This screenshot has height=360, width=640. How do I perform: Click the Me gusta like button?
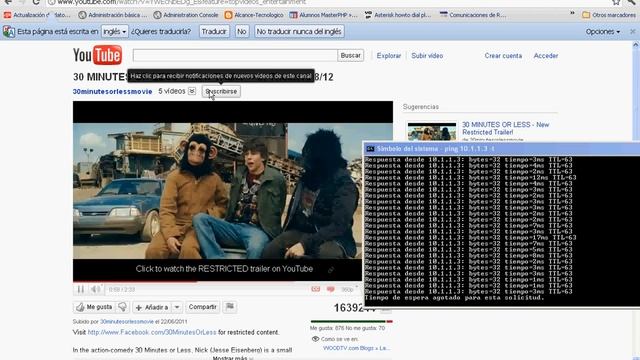[95, 307]
